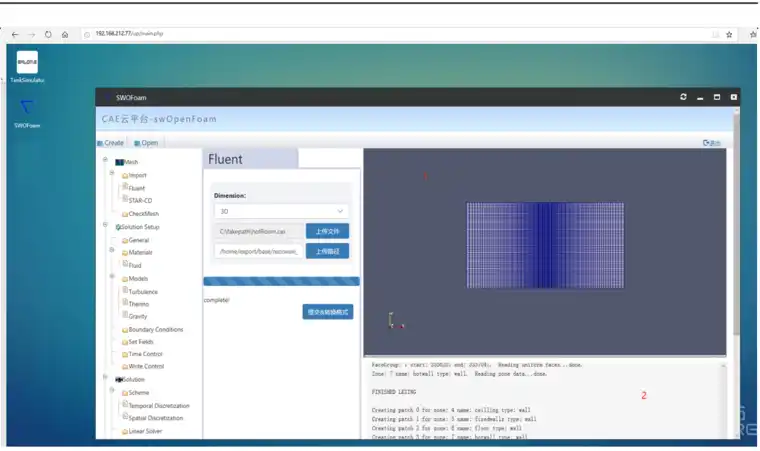Click the SWOFoam window vertical scrollbar
The image size is (760, 451).
point(736,223)
